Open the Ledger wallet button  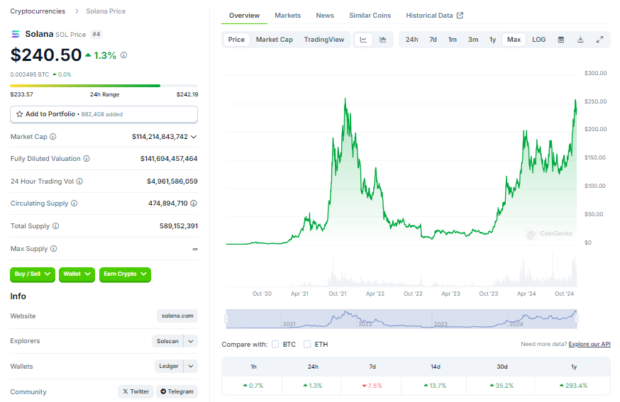pos(169,366)
